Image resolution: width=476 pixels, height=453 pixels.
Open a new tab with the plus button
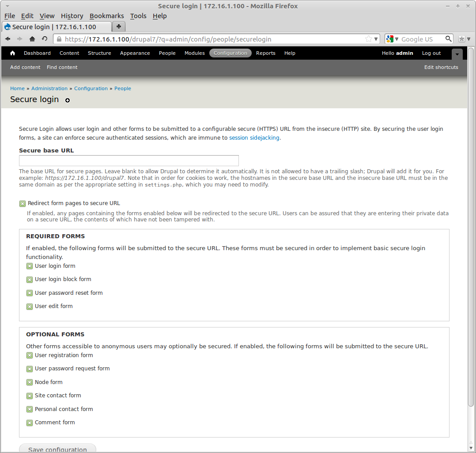click(x=119, y=27)
